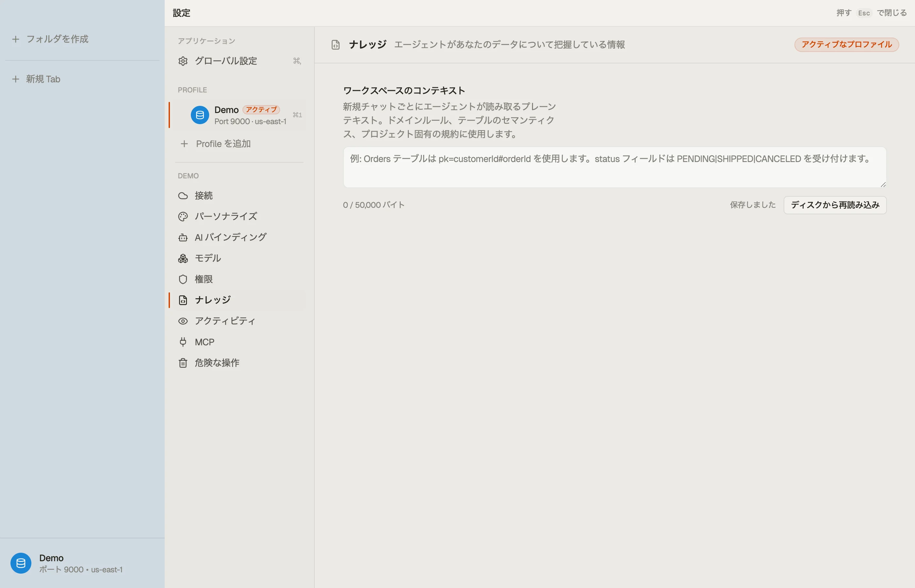This screenshot has width=915, height=588.
Task: Click the bottom-left Demo connection name
Action: [51, 558]
